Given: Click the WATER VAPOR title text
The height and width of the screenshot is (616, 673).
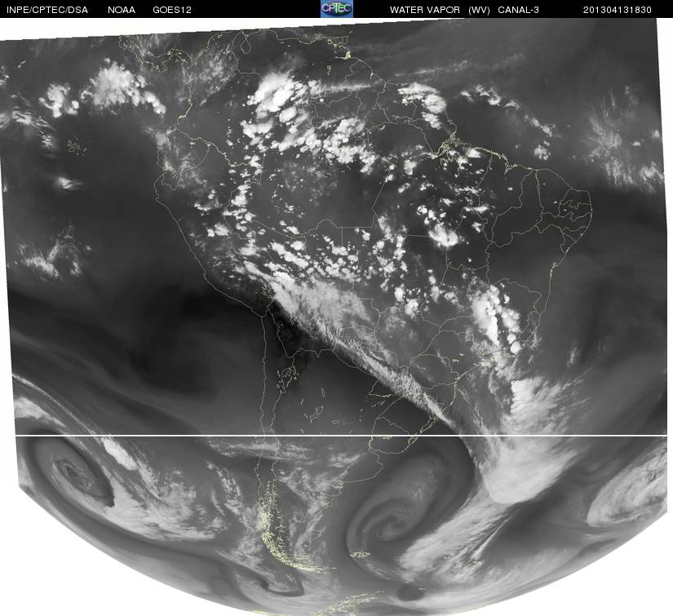Looking at the screenshot, I should (425, 10).
